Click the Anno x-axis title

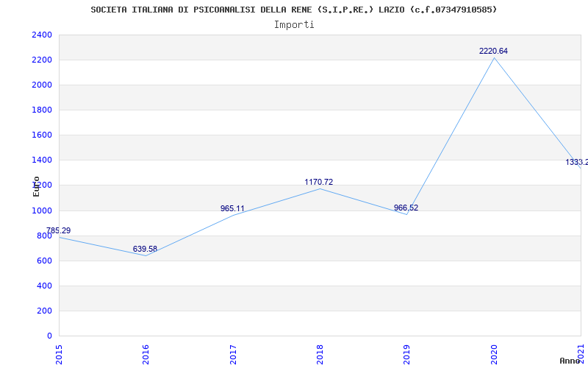570,361
